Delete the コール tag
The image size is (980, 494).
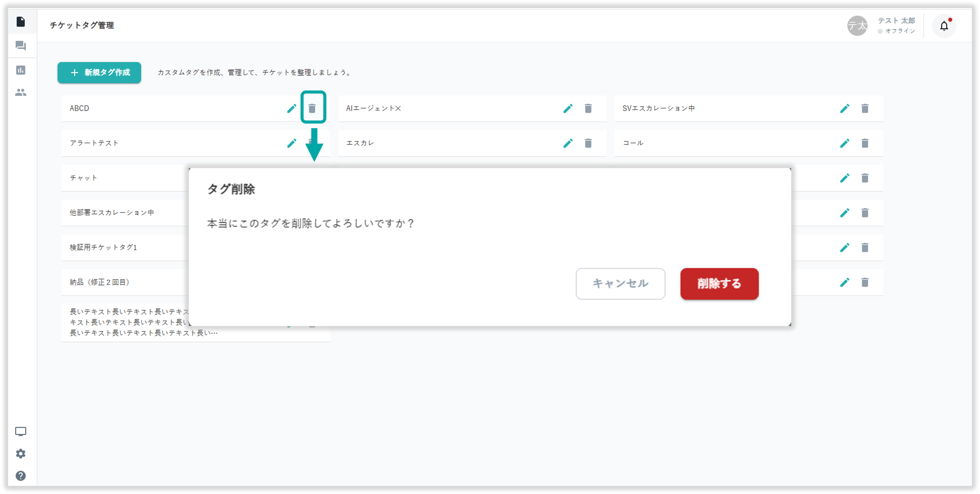865,143
